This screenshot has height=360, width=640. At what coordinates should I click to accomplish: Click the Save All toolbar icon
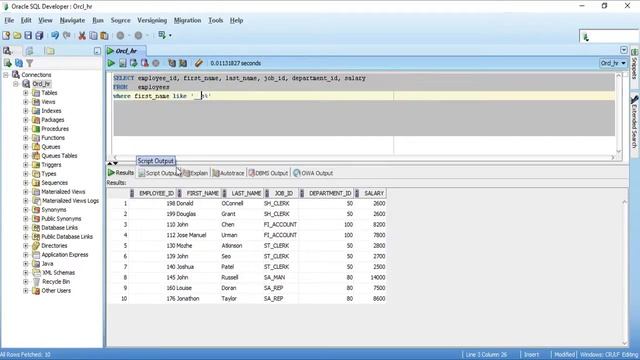point(39,36)
